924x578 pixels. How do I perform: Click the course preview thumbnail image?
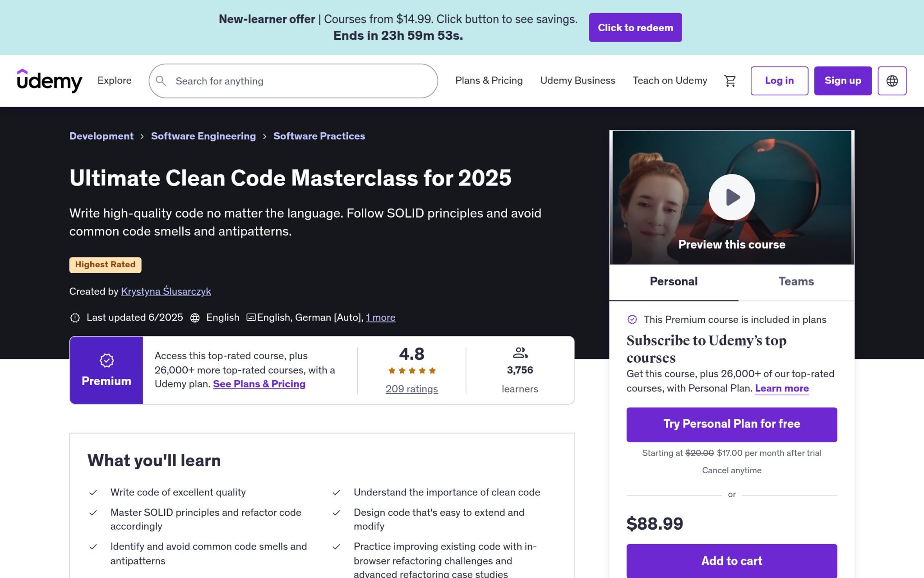tap(732, 197)
